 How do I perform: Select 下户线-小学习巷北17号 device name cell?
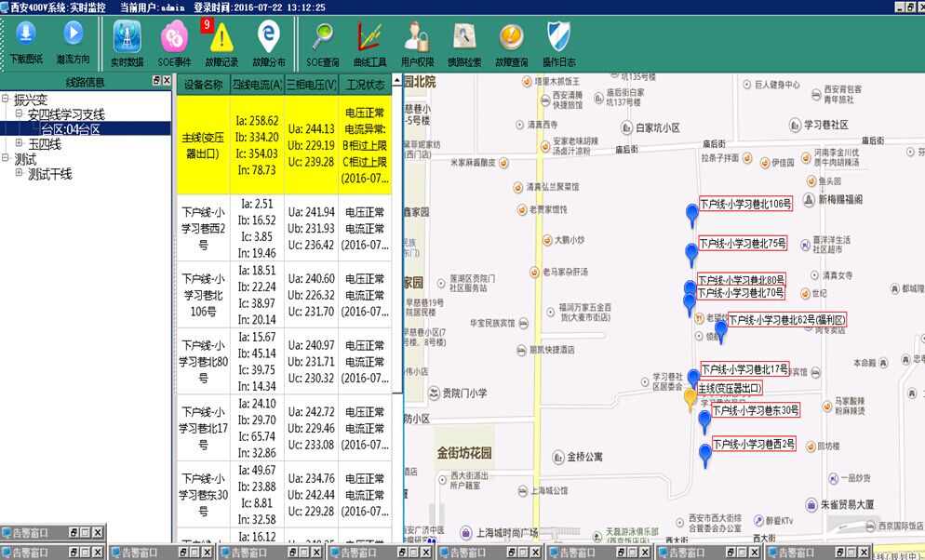(x=203, y=428)
